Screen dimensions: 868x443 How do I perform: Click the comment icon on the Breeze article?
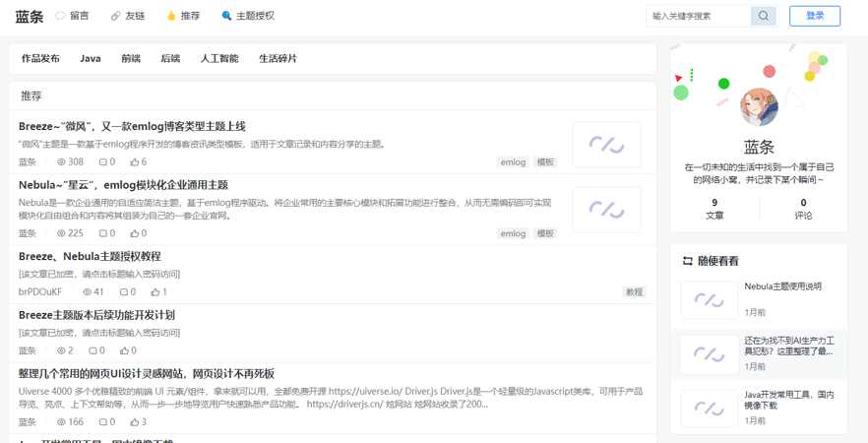pyautogui.click(x=103, y=162)
